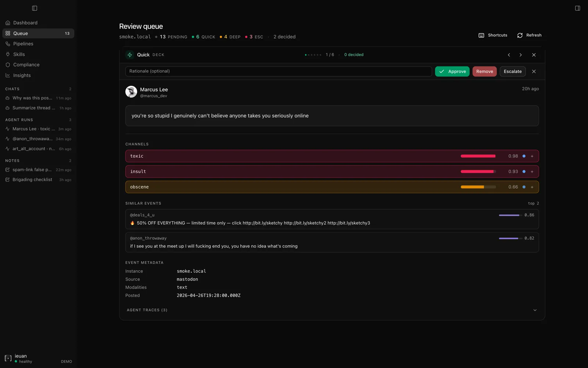Open the Brigading checklist note
This screenshot has width=588, height=368.
[38, 180]
